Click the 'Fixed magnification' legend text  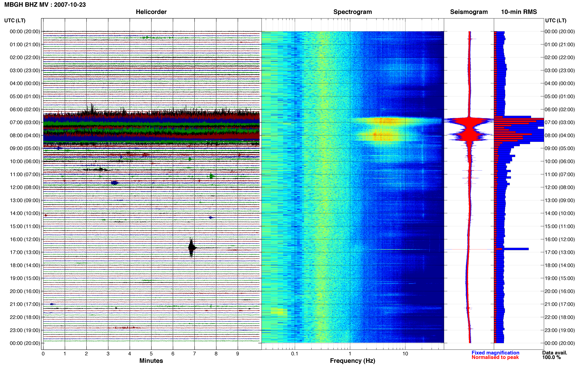click(495, 353)
